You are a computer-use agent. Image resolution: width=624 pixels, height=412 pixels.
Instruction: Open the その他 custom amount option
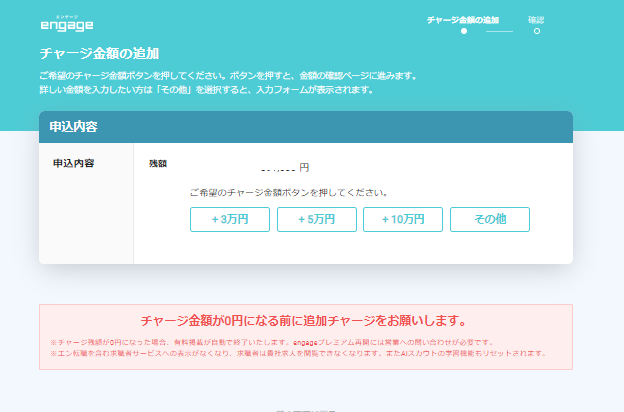click(x=490, y=219)
